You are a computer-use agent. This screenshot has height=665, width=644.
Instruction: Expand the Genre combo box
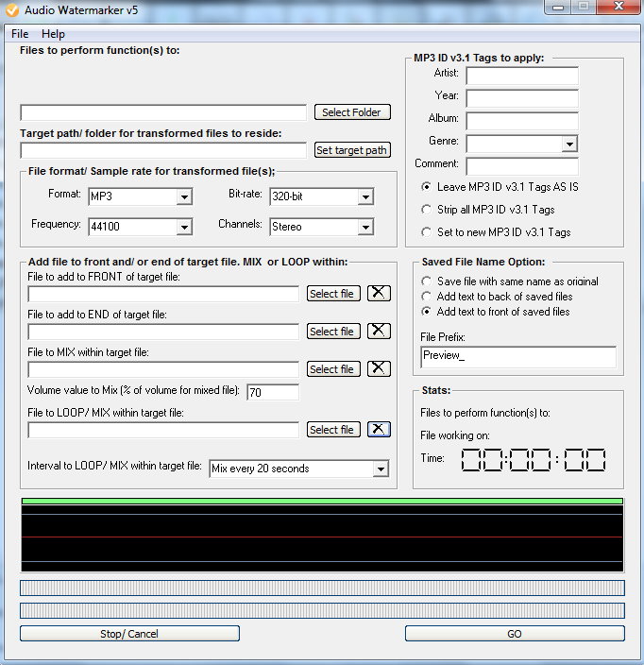coord(569,144)
